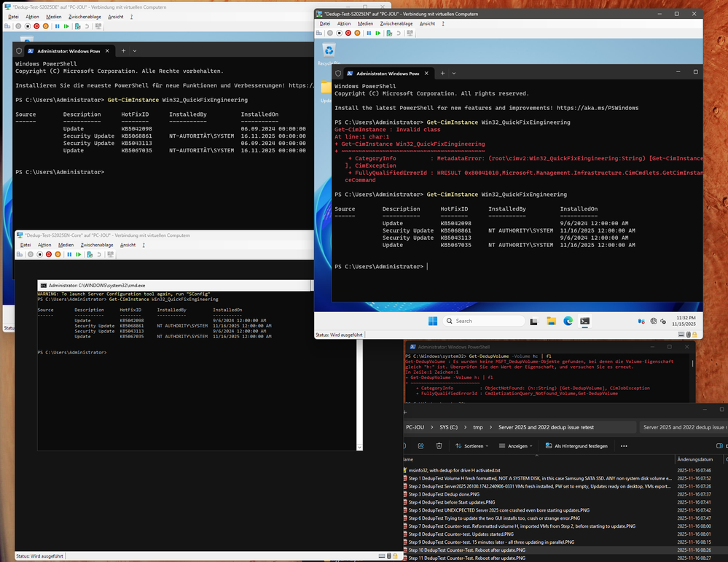Click Windows Start button in VM taskbar
728x562 pixels.
[x=433, y=321]
